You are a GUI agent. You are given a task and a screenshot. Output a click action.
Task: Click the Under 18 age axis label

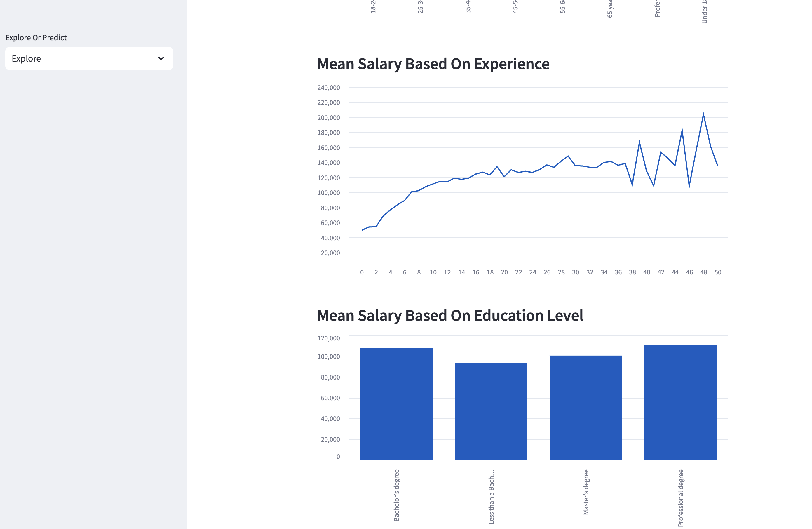point(704,12)
